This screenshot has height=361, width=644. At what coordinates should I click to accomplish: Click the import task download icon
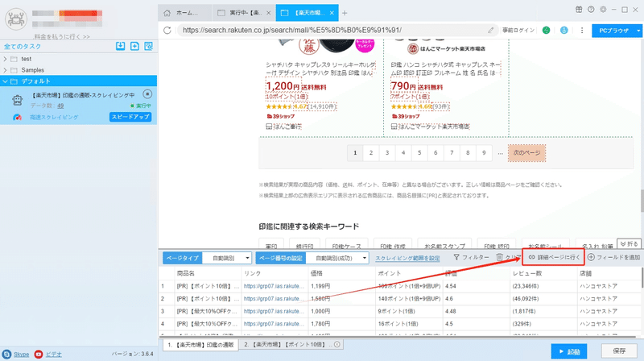(x=120, y=46)
